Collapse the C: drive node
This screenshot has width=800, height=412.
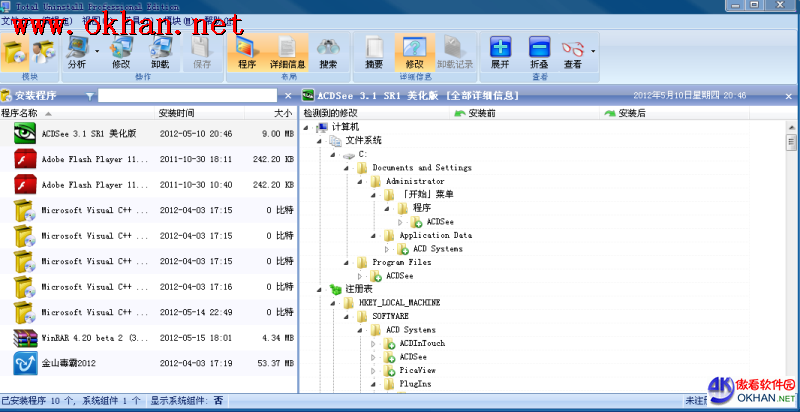point(333,154)
